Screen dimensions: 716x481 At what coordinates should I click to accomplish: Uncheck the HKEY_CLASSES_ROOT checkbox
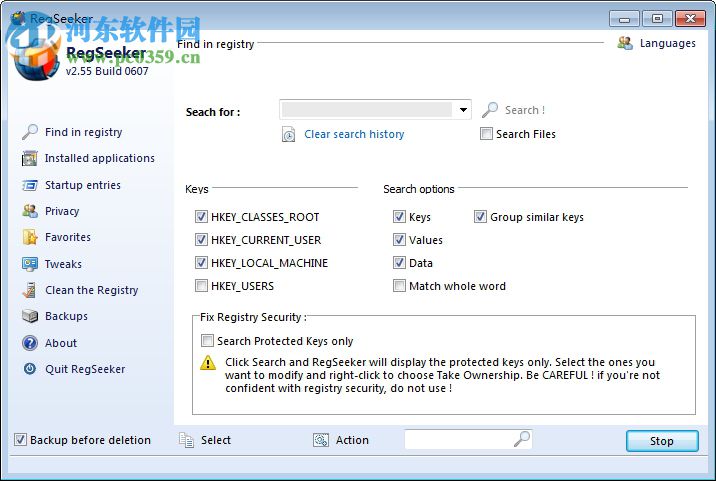pyautogui.click(x=202, y=217)
